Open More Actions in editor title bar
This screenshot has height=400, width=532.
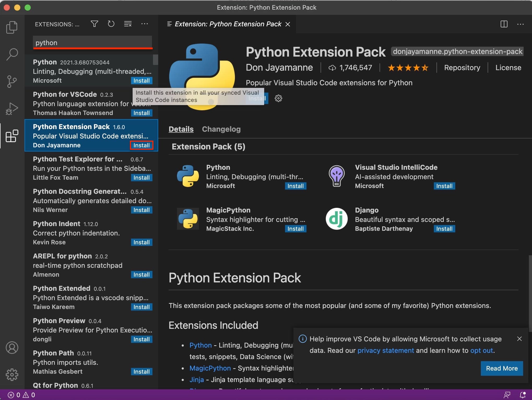coord(521,24)
